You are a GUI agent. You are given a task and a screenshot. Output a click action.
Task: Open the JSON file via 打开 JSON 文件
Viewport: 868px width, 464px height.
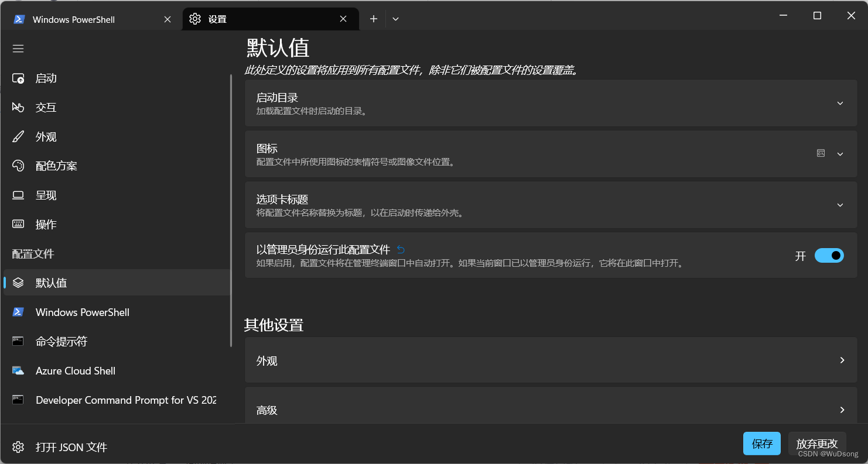(x=70, y=446)
